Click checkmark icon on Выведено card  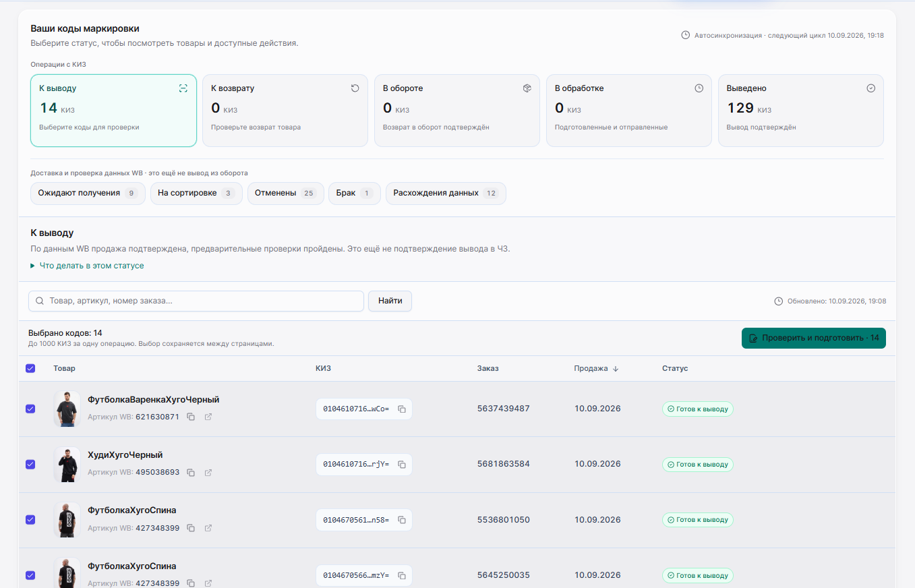point(871,88)
